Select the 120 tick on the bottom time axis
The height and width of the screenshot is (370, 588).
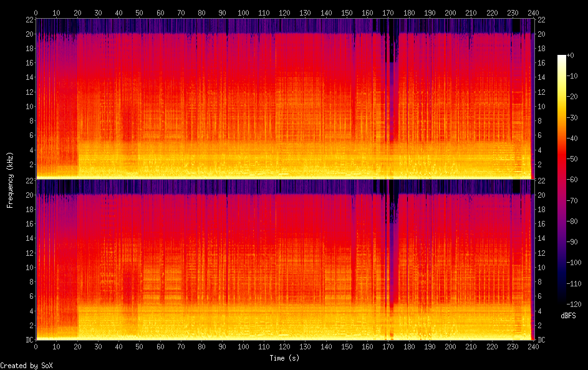[284, 346]
